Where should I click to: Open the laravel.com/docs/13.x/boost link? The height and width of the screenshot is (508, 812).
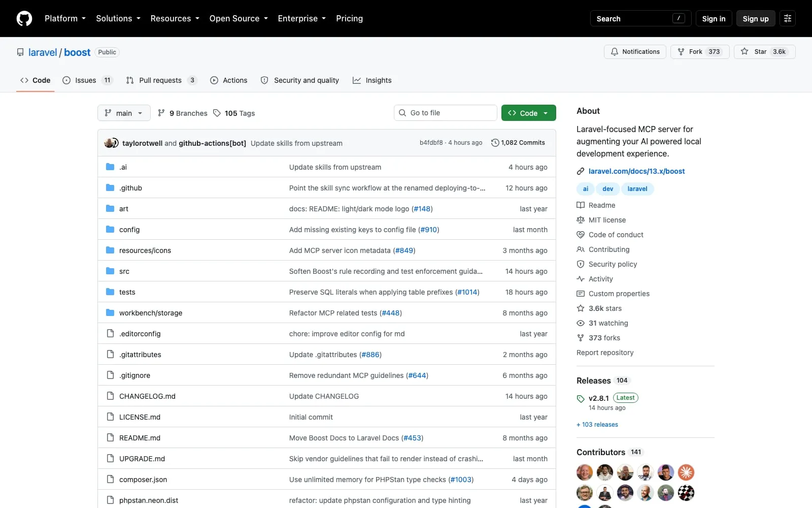point(636,171)
